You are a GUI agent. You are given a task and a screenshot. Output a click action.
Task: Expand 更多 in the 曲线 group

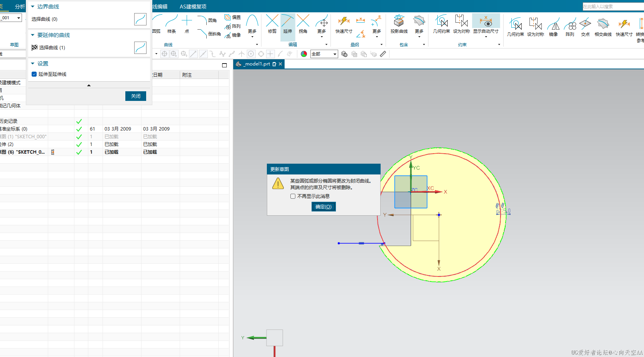pyautogui.click(x=252, y=26)
